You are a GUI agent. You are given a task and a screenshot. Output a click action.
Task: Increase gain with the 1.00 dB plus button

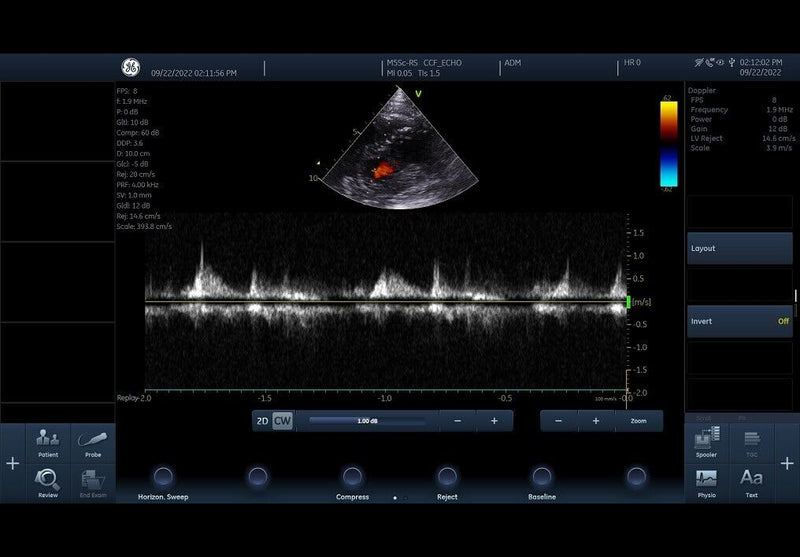point(494,421)
